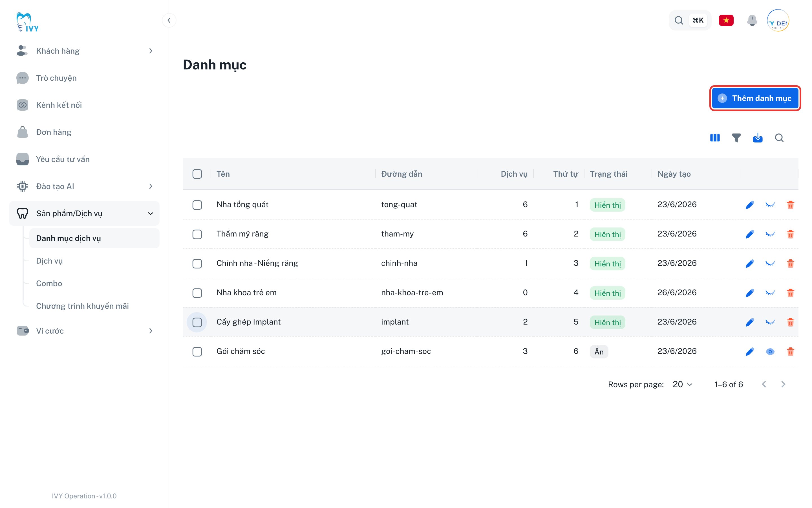
Task: Hide the Thẩm mỹ răng category
Action: point(770,234)
